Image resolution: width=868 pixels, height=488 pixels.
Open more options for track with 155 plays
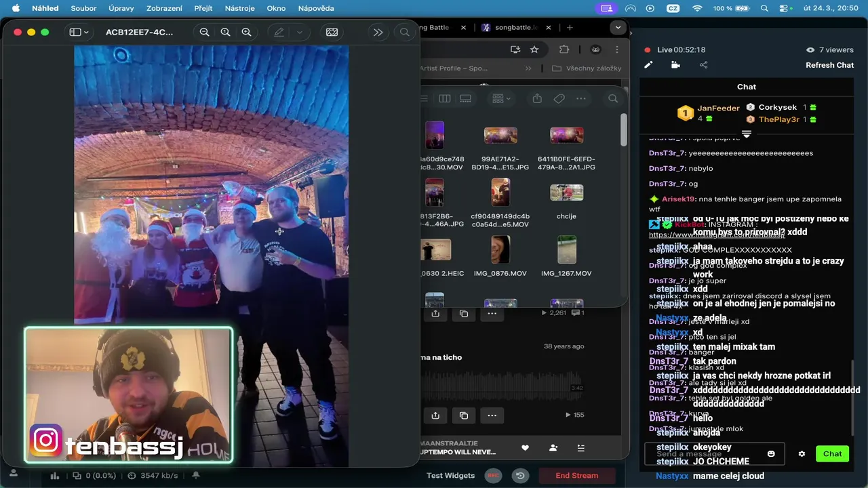(492, 415)
